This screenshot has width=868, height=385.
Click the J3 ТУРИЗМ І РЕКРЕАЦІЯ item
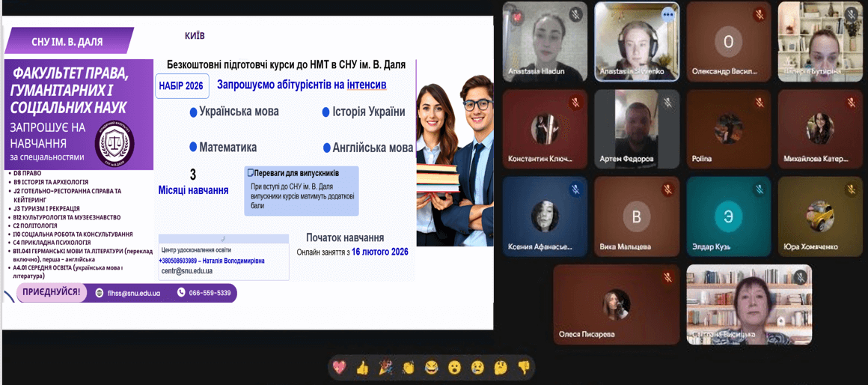pyautogui.click(x=46, y=209)
